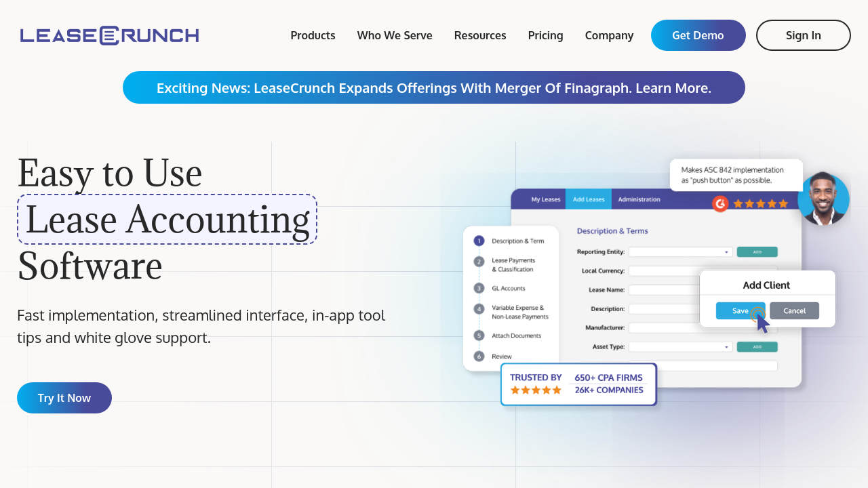Go to the Pricing page
The width and height of the screenshot is (868, 488).
tap(545, 35)
